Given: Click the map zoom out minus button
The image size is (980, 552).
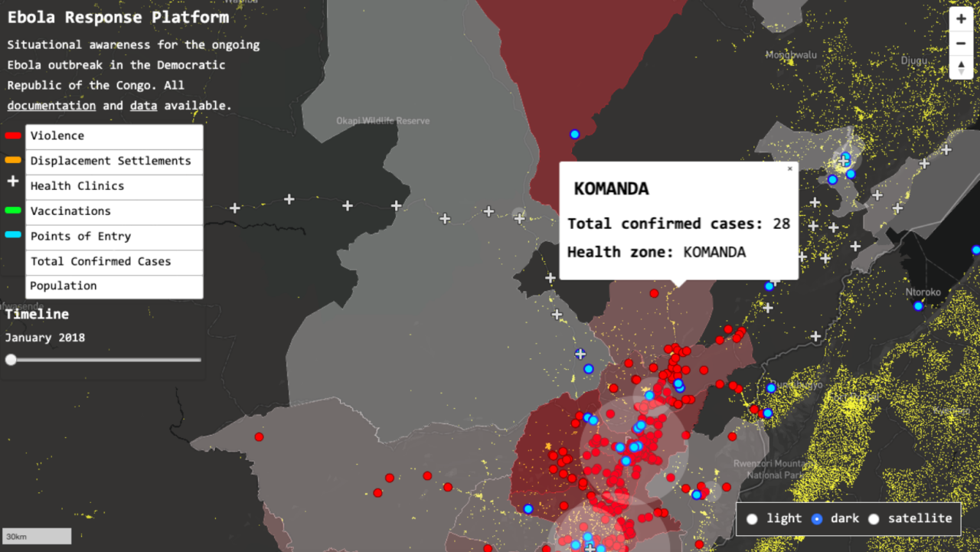Looking at the screenshot, I should click(x=961, y=43).
